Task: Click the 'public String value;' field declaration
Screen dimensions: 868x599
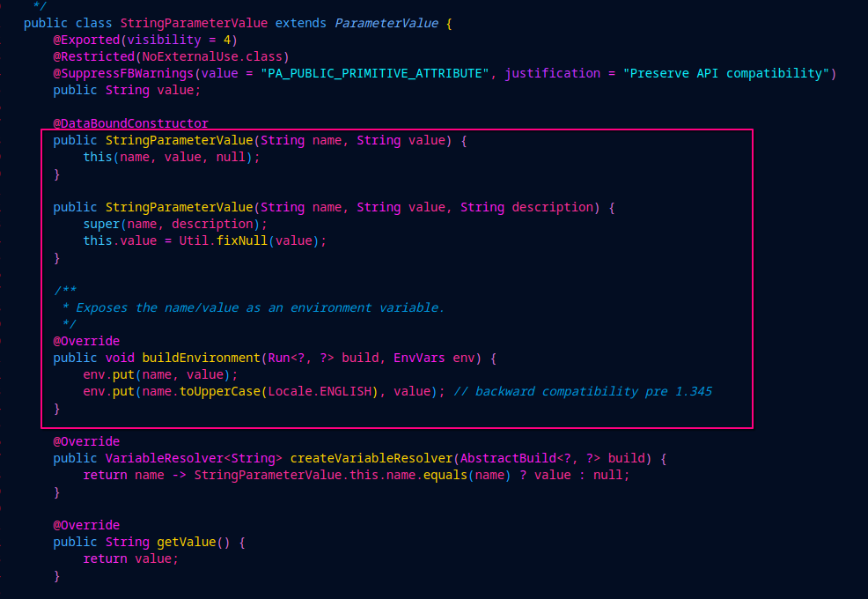Action: click(x=127, y=90)
